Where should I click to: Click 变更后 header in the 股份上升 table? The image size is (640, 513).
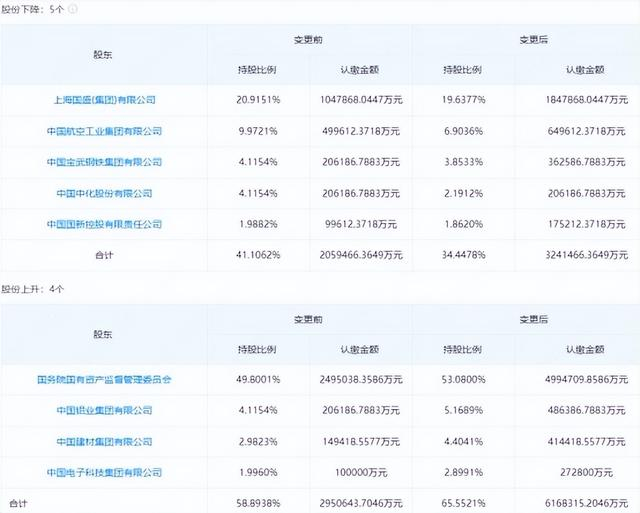coord(533,319)
